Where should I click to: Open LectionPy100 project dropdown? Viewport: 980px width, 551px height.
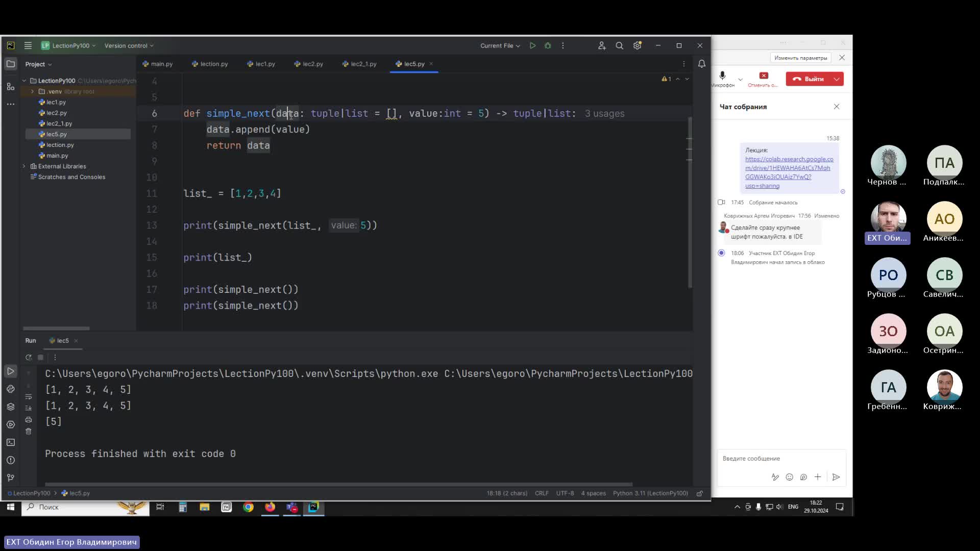click(68, 45)
